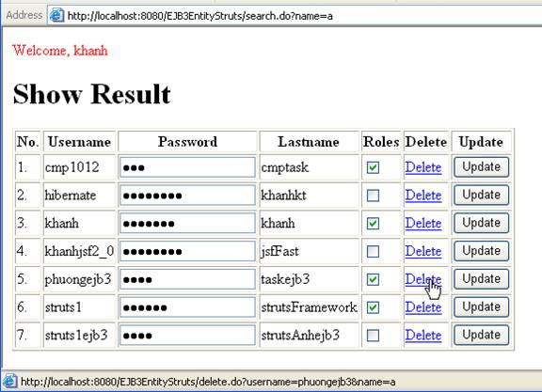Toggle the Roles checkbox for cmp1012
Screen dimensions: 542x392
[373, 167]
